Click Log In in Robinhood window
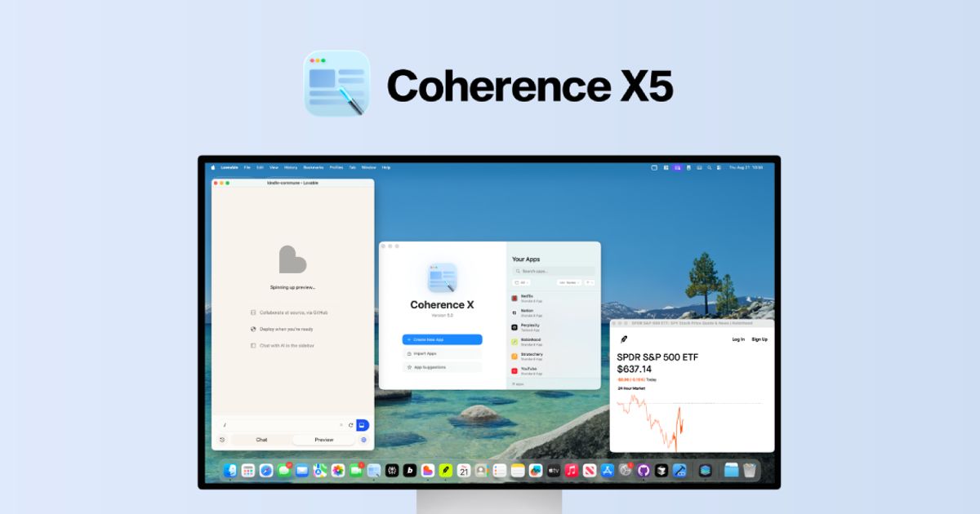 click(738, 339)
